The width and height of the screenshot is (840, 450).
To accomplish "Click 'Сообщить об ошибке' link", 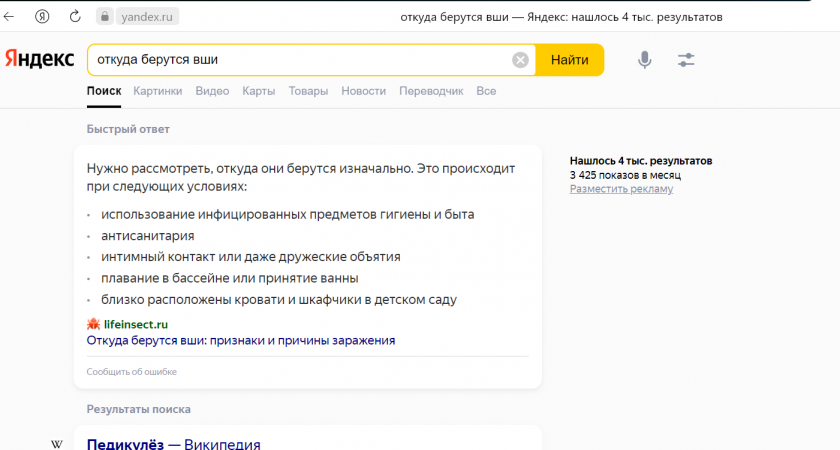I will [x=132, y=371].
